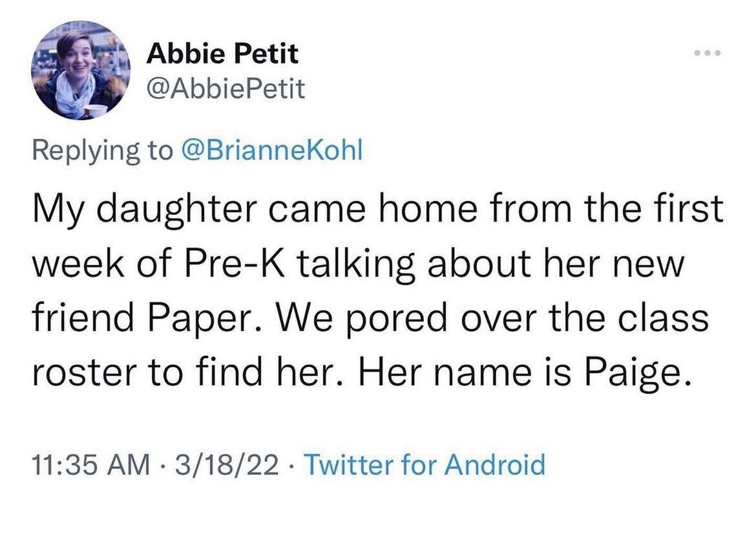756x534 pixels.
Task: Click the word "friend" in the tweet
Action: 83,318
